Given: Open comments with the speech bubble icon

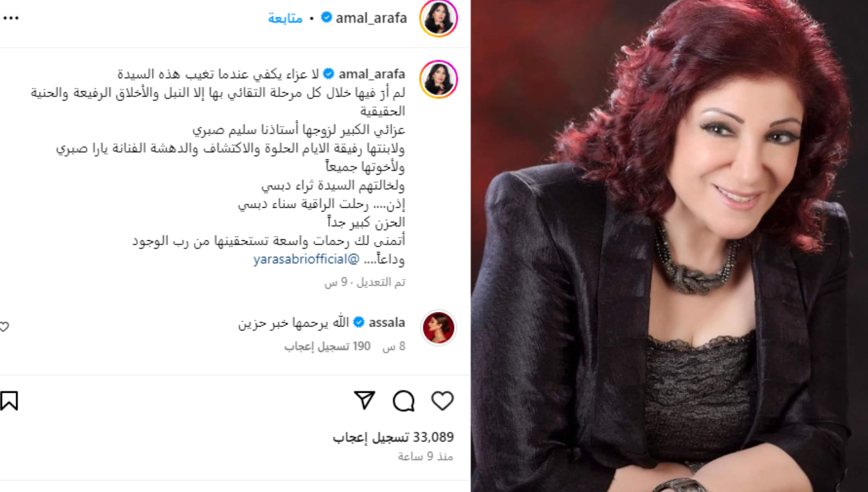Looking at the screenshot, I should point(404,401).
